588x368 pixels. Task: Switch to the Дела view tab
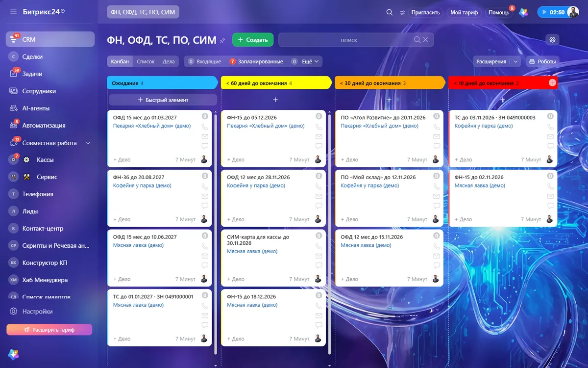pos(169,61)
